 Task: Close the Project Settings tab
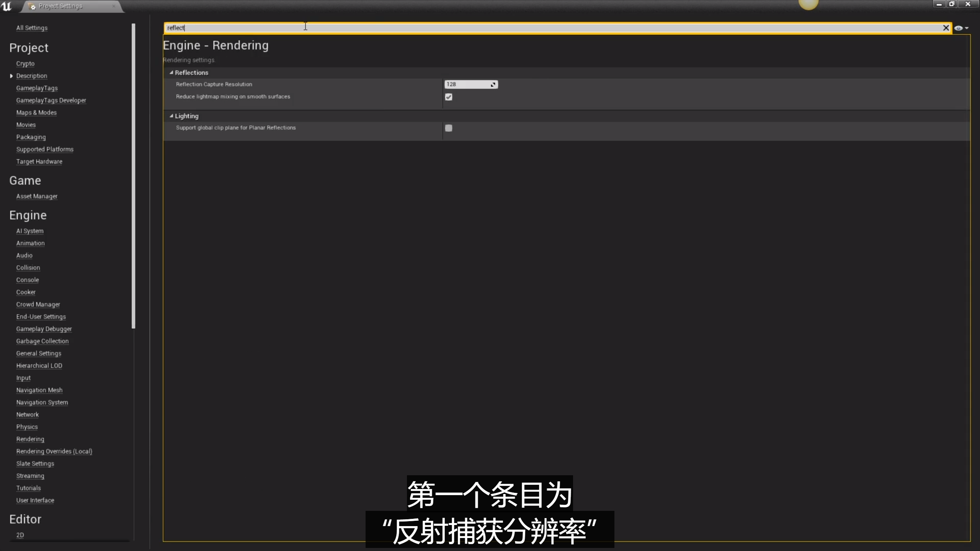[x=114, y=6]
